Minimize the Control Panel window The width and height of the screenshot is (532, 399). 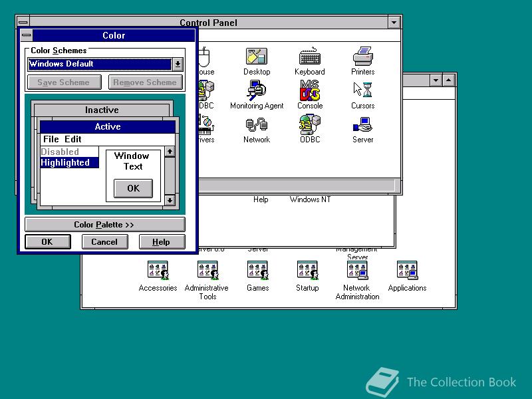394,23
